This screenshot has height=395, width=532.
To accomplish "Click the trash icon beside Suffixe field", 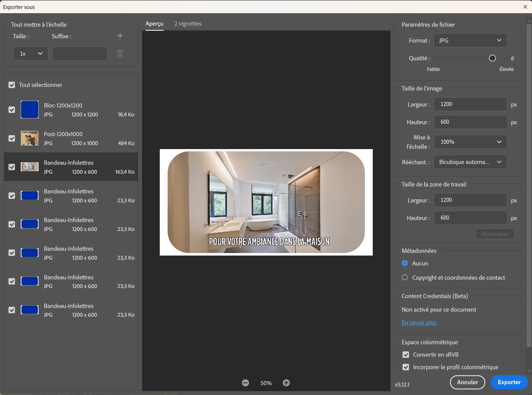I will tap(120, 53).
